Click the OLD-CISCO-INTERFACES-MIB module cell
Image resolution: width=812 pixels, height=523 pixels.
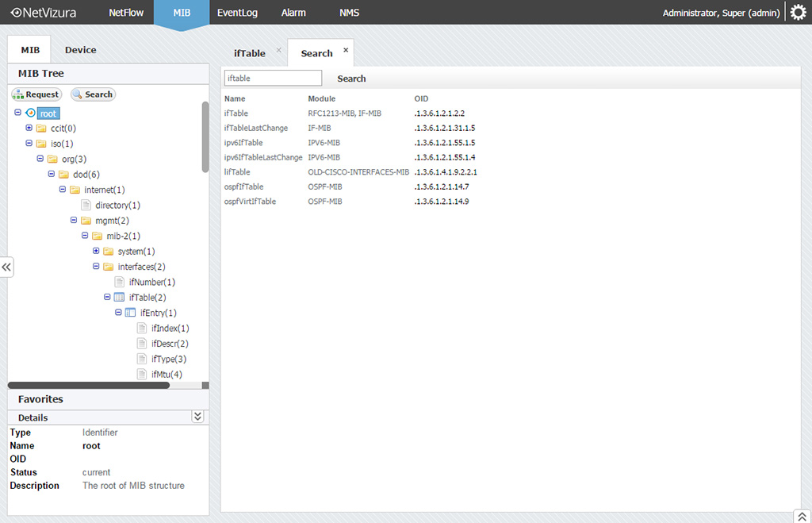(358, 172)
